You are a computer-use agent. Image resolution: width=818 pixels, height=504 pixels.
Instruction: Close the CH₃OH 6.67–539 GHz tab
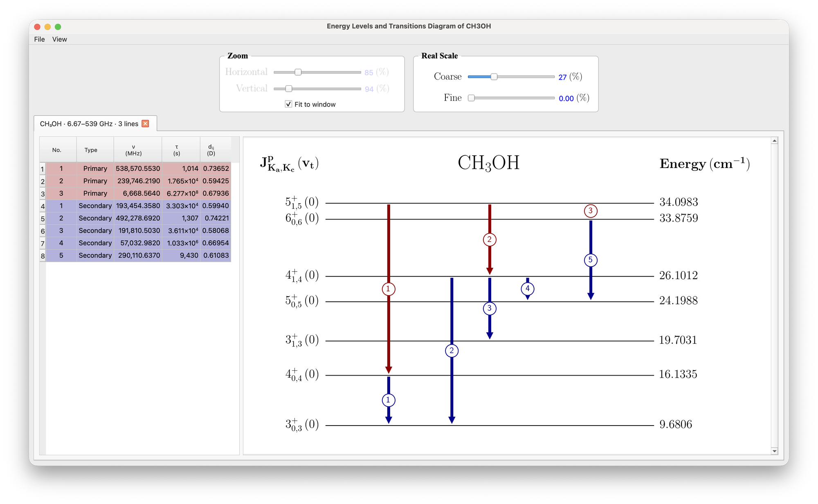coord(145,124)
